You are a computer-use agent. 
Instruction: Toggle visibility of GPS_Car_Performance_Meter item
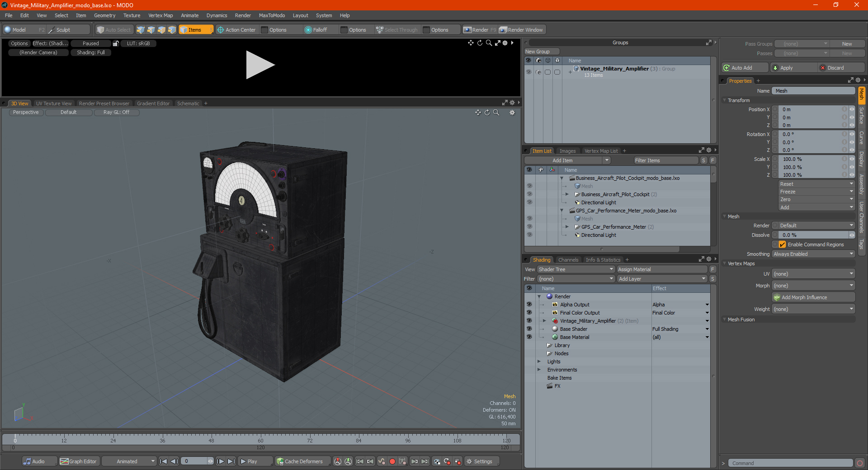click(529, 227)
